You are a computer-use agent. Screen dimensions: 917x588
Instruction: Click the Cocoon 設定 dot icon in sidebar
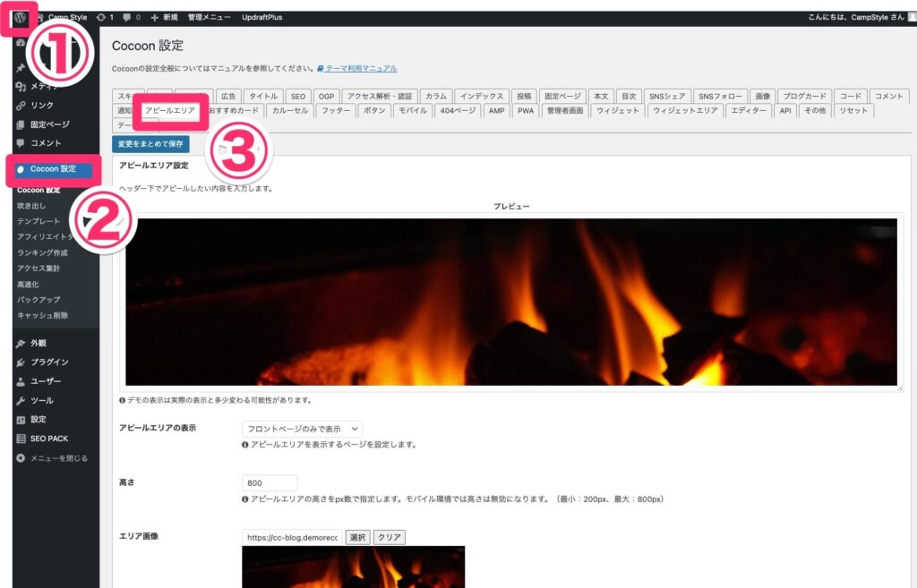coord(21,169)
